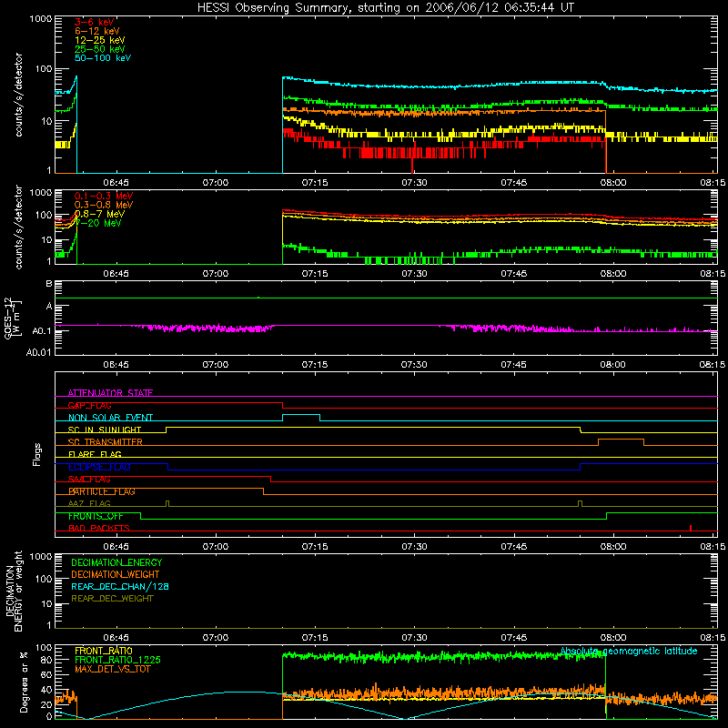Select the 3-6 keV legend label
Viewport: 728px width, 728px height.
[95, 22]
